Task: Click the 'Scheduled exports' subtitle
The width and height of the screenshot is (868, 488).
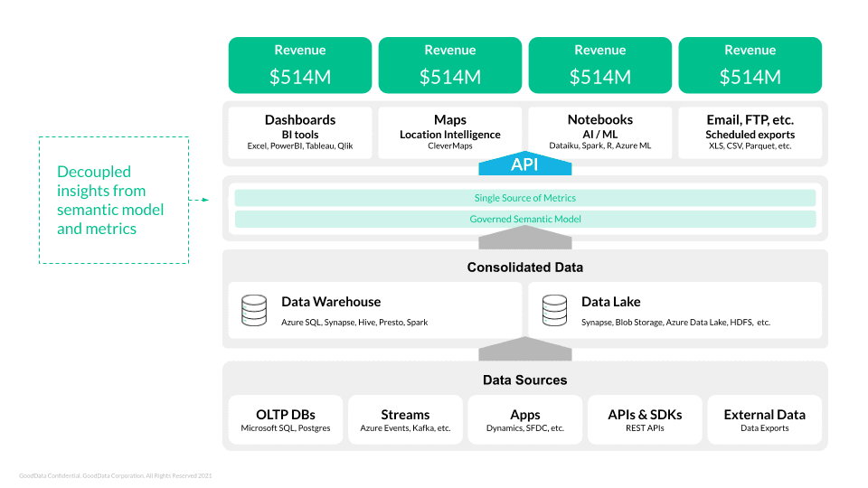Action: [750, 135]
